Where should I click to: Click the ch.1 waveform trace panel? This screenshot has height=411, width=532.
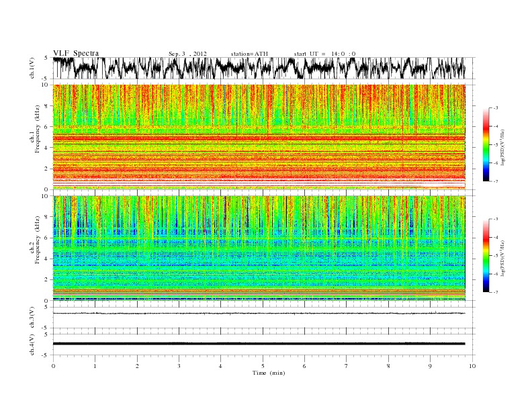pyautogui.click(x=263, y=68)
